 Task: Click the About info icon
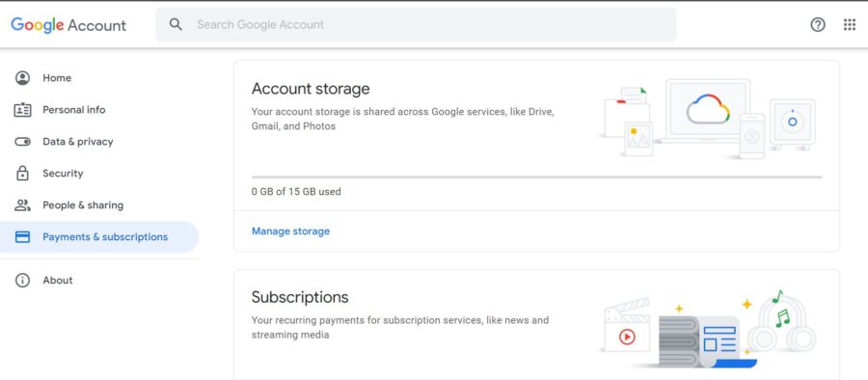coord(23,281)
